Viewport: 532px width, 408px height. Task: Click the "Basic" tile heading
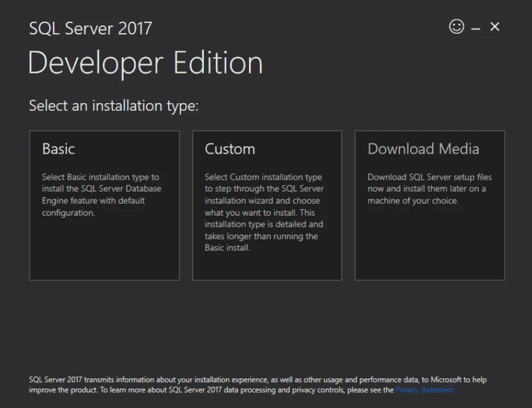59,149
